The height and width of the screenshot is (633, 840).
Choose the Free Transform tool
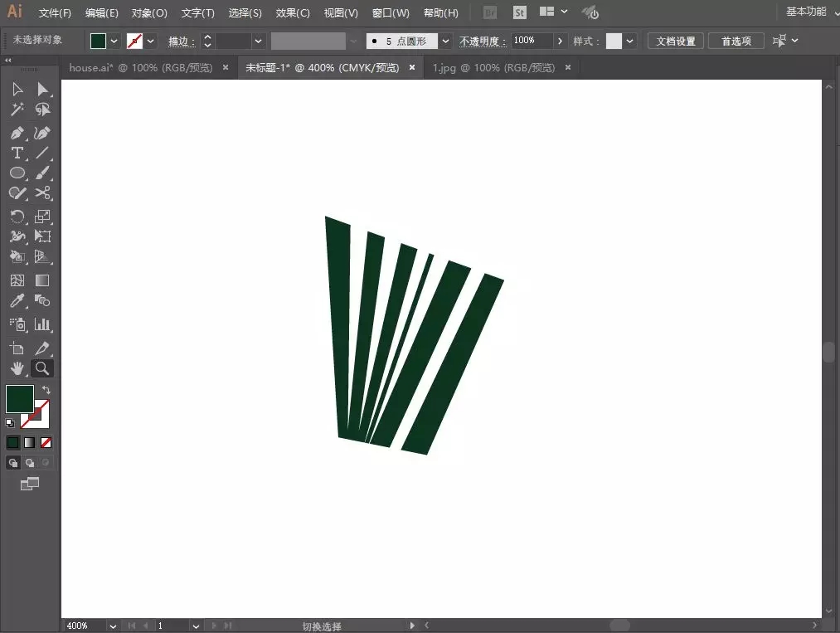click(42, 236)
